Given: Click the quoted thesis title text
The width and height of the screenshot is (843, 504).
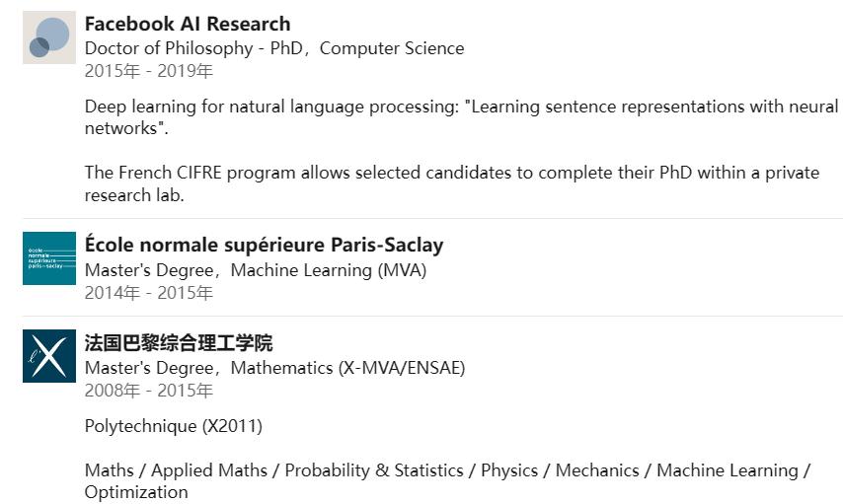Looking at the screenshot, I should [x=595, y=116].
